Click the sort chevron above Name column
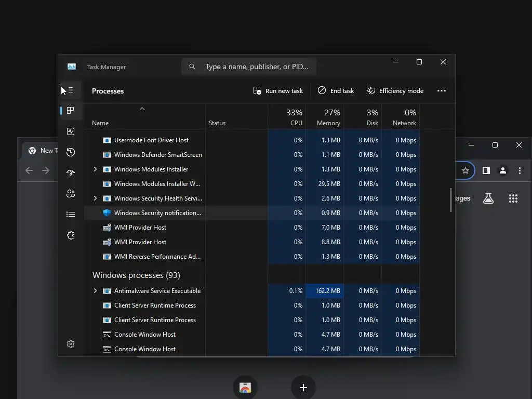 142,109
